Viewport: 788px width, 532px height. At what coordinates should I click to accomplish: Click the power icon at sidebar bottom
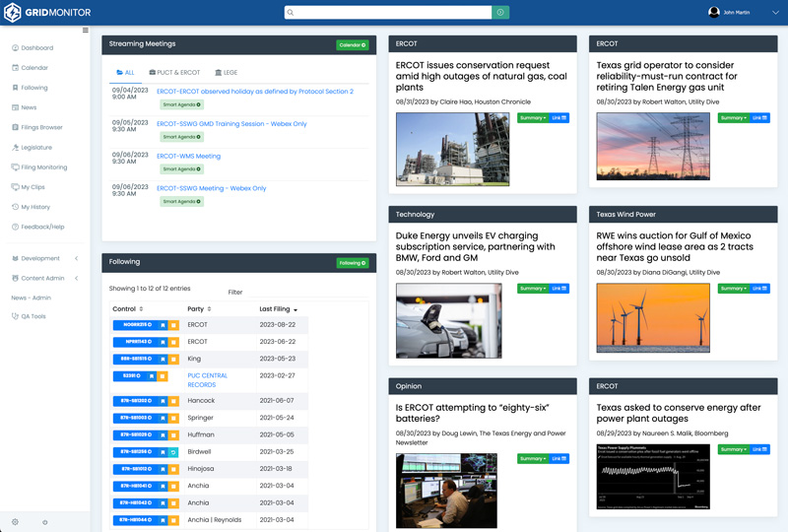tap(44, 522)
